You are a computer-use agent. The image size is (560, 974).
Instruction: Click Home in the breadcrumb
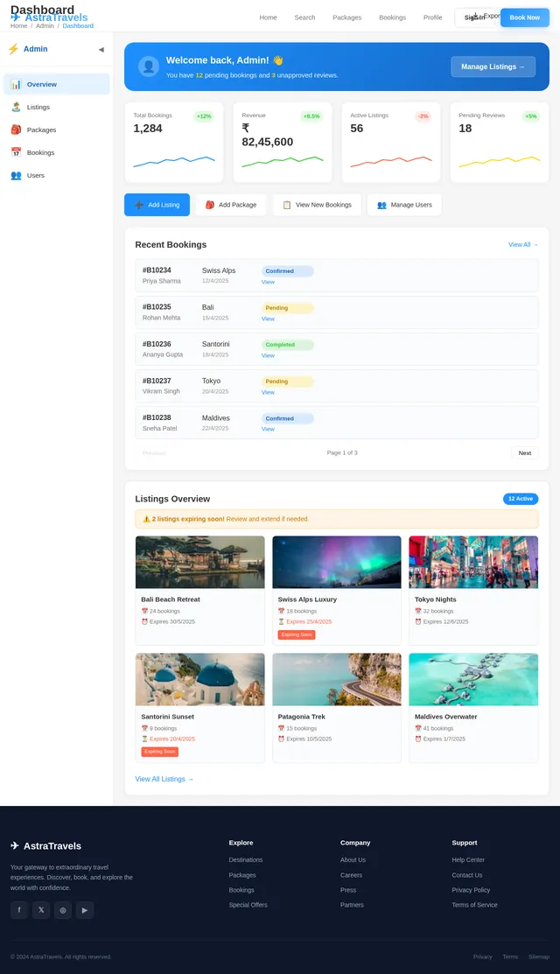tap(18, 26)
